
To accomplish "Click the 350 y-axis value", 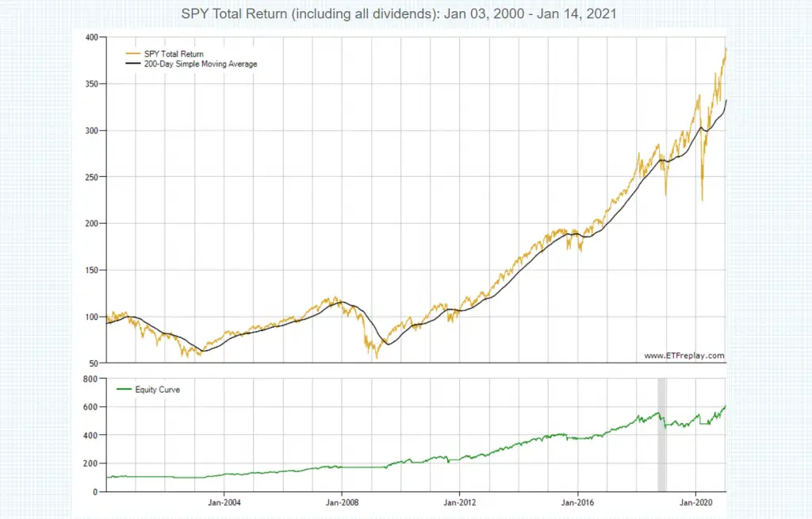I will coord(92,84).
